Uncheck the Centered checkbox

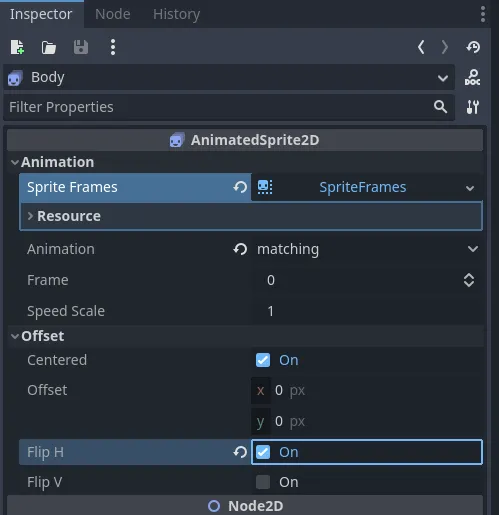(x=263, y=360)
